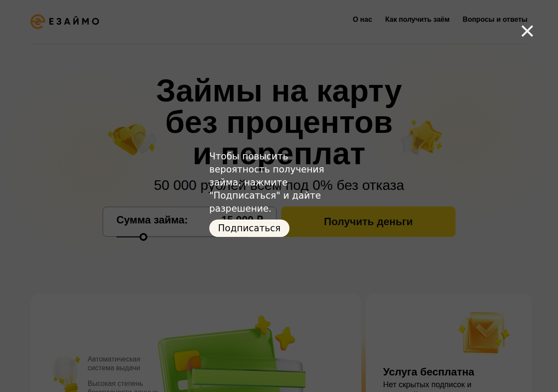Click the loan amount slider handle
This screenshot has width=558, height=392.
click(143, 237)
